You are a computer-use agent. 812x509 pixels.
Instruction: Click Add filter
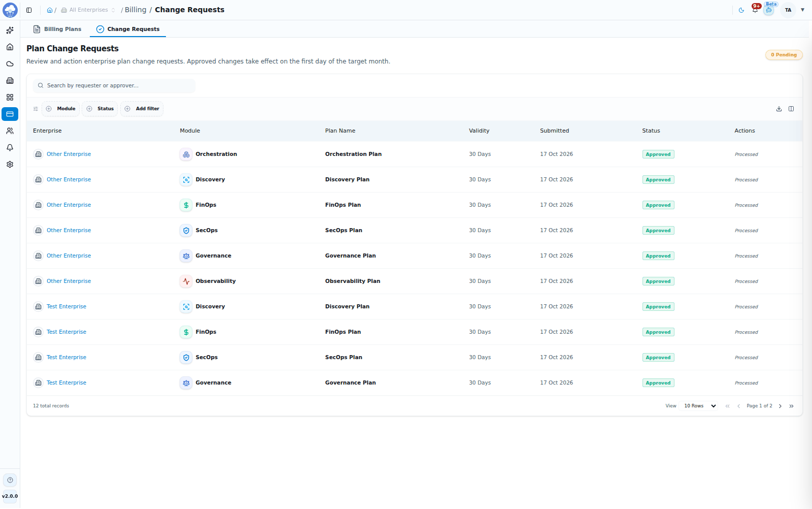[x=142, y=109]
